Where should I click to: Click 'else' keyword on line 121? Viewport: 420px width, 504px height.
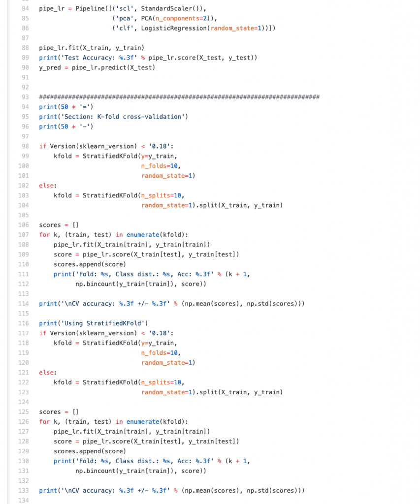point(46,373)
